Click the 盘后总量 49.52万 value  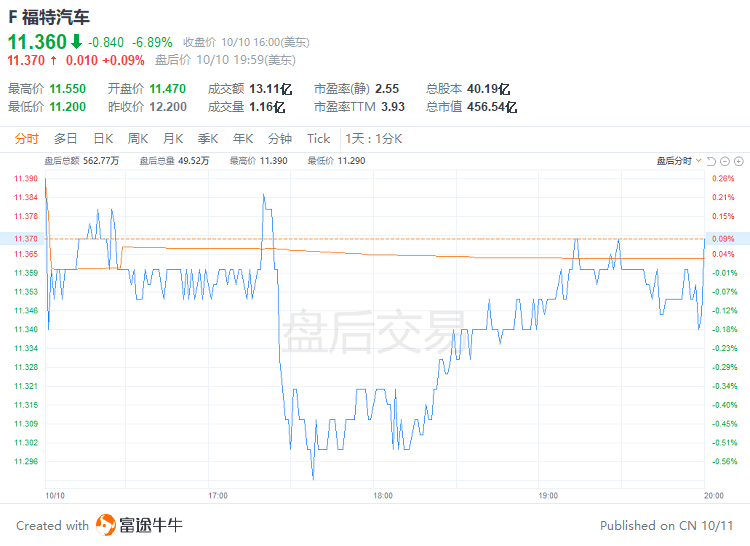point(194,161)
